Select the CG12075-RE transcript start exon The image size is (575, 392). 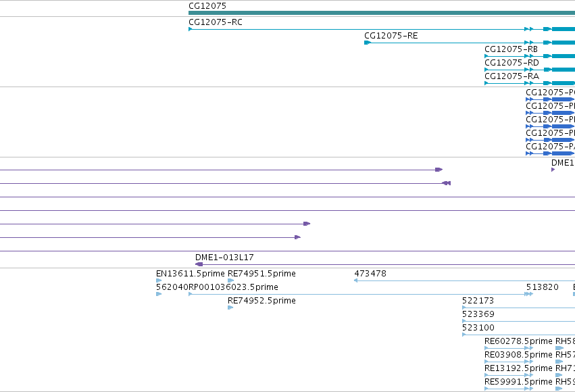(x=368, y=43)
